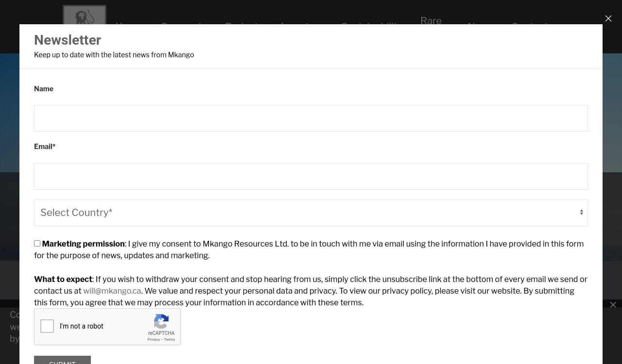
Task: Click the "Email*" field label
Action: 45,147
